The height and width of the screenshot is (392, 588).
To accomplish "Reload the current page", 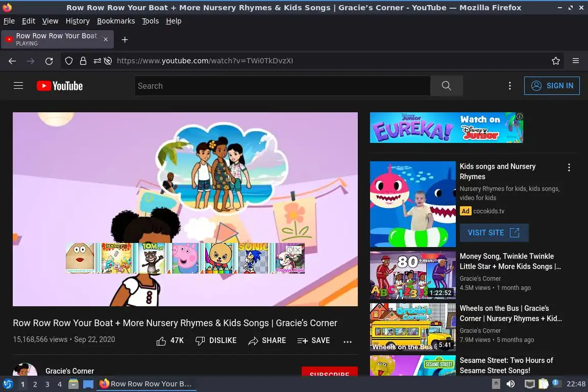I will pos(49,61).
